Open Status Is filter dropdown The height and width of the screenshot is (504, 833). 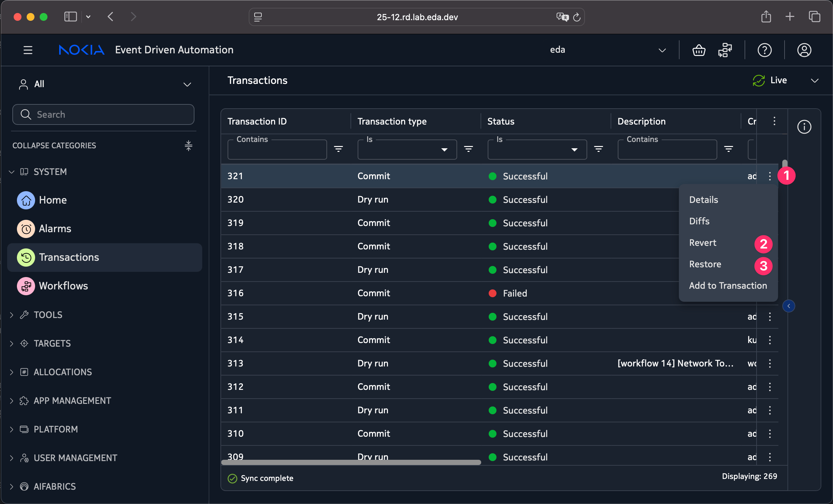537,150
